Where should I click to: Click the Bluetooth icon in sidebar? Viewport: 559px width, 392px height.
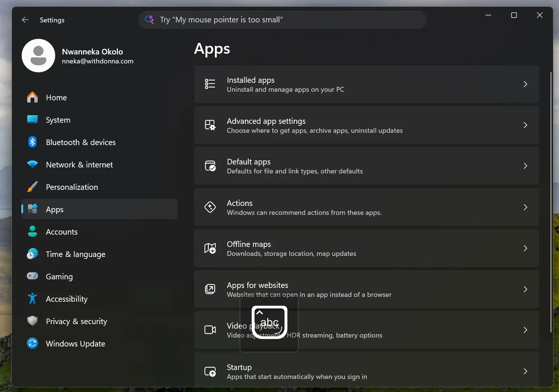click(32, 142)
